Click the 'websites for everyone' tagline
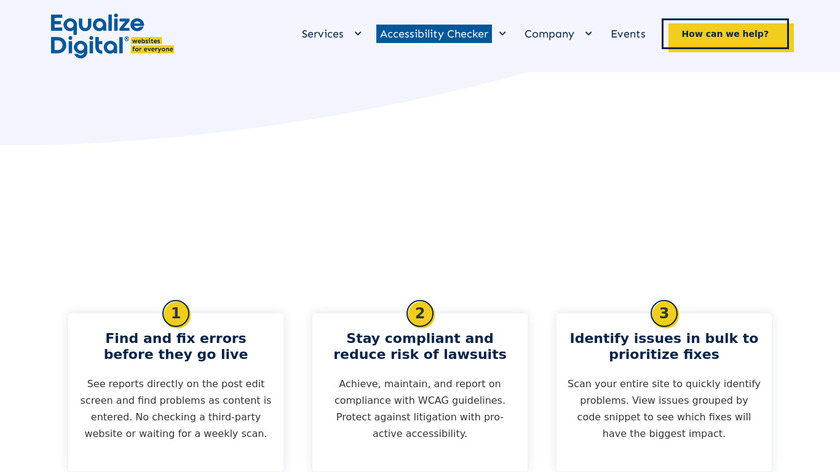This screenshot has height=472, width=840. click(x=152, y=45)
